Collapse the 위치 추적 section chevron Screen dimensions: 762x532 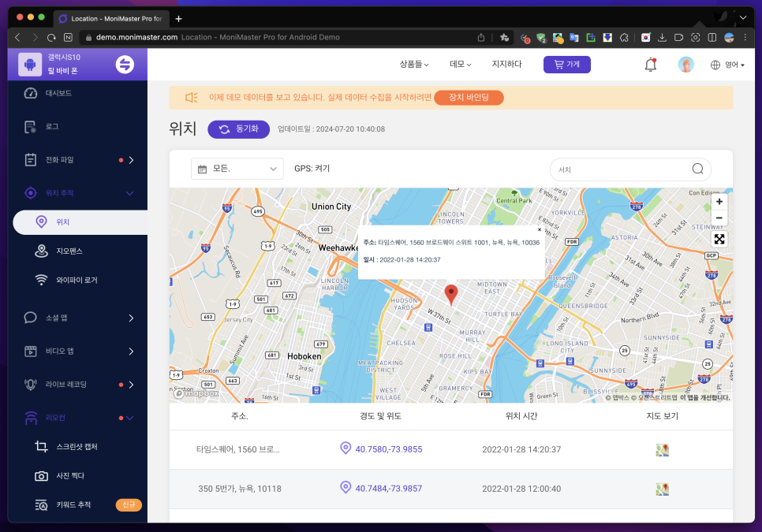[129, 193]
